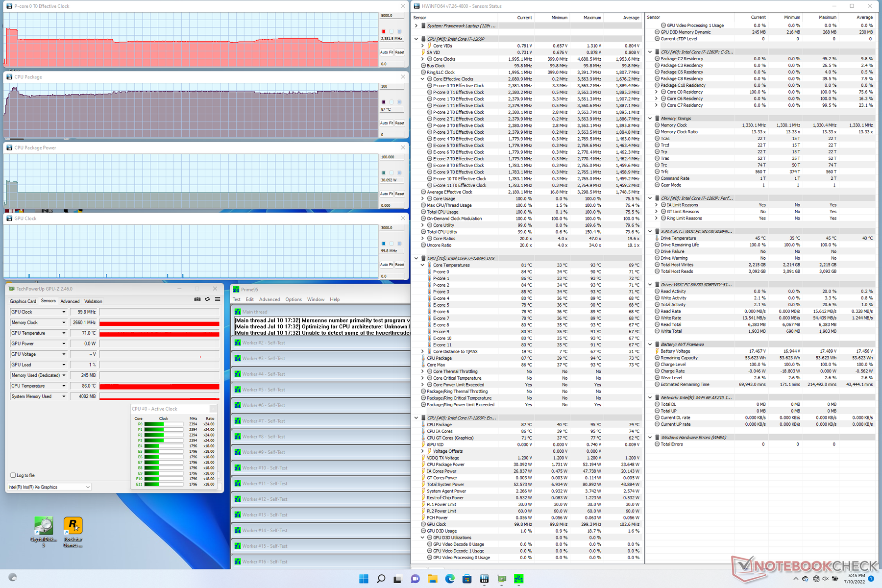Open the Prime95 Window menu

[x=316, y=299]
